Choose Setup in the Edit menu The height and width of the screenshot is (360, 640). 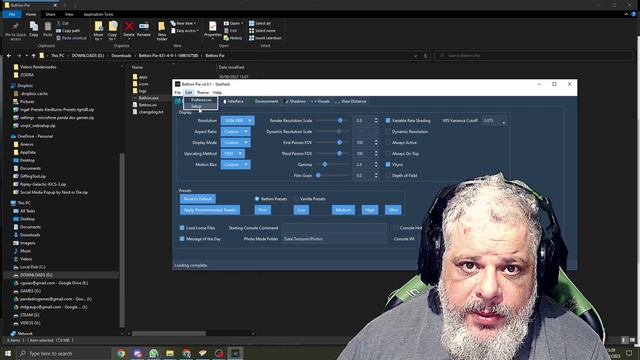[x=196, y=106]
